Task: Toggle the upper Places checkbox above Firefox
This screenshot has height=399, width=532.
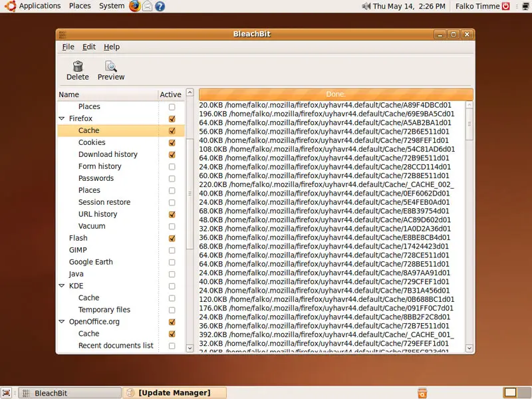Action: (x=172, y=107)
